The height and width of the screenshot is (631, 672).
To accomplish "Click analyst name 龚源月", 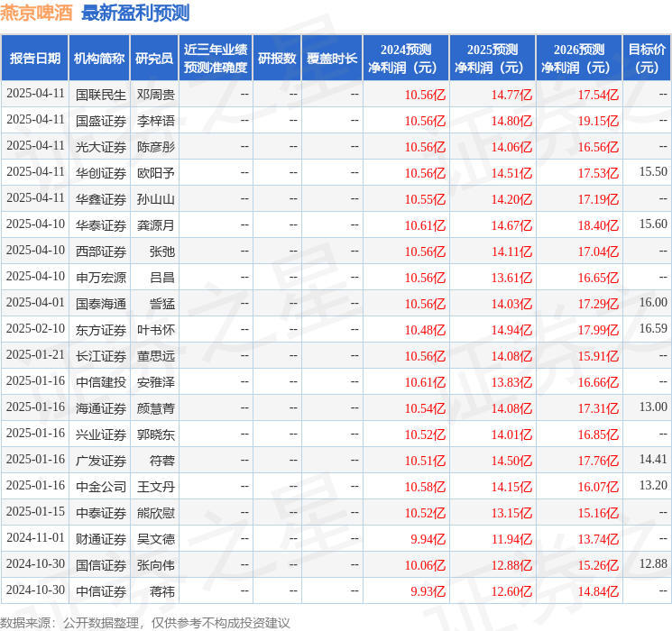I will 155,224.
